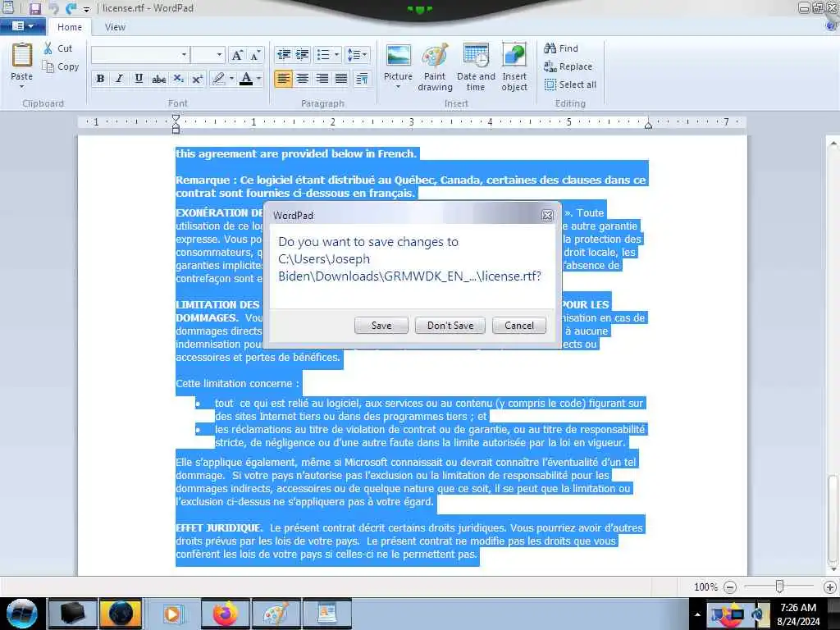This screenshot has width=840, height=630.
Task: Open the Windows Start button
Action: [21, 614]
